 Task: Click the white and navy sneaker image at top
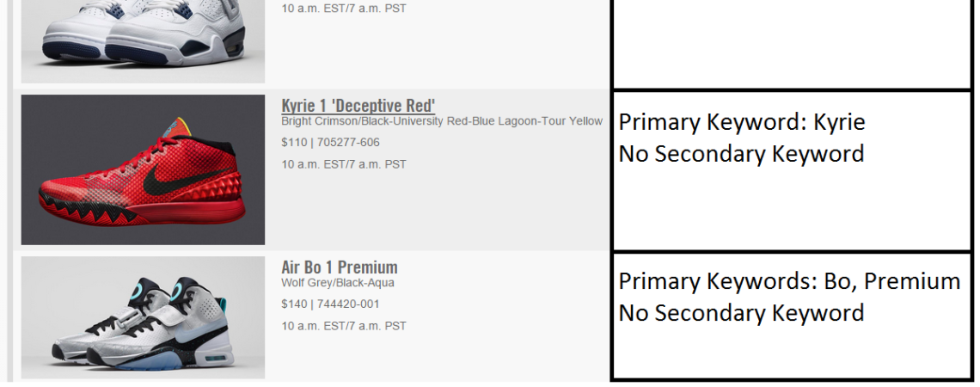tap(143, 41)
